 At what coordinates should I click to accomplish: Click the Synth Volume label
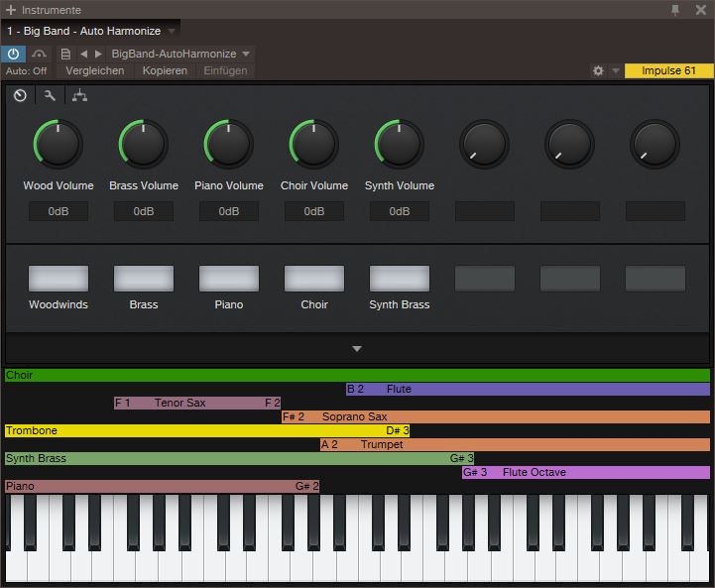point(400,185)
